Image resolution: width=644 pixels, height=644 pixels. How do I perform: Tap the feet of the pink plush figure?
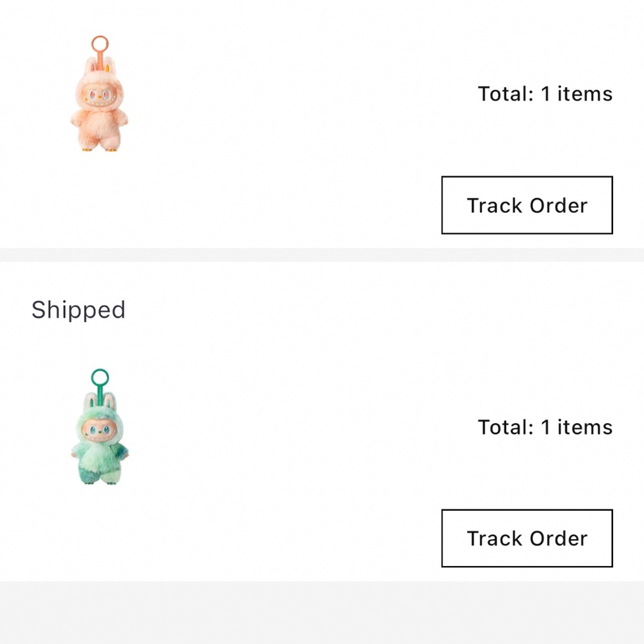tap(99, 146)
